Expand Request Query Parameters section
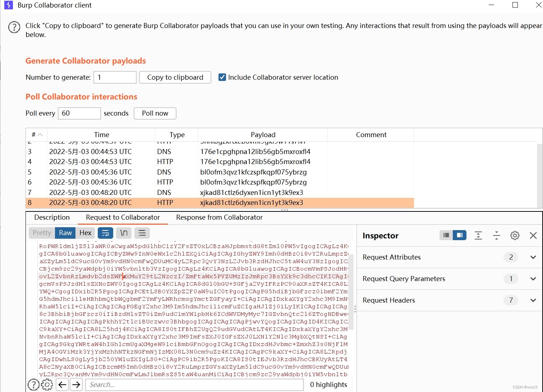543x392 pixels. [533, 279]
